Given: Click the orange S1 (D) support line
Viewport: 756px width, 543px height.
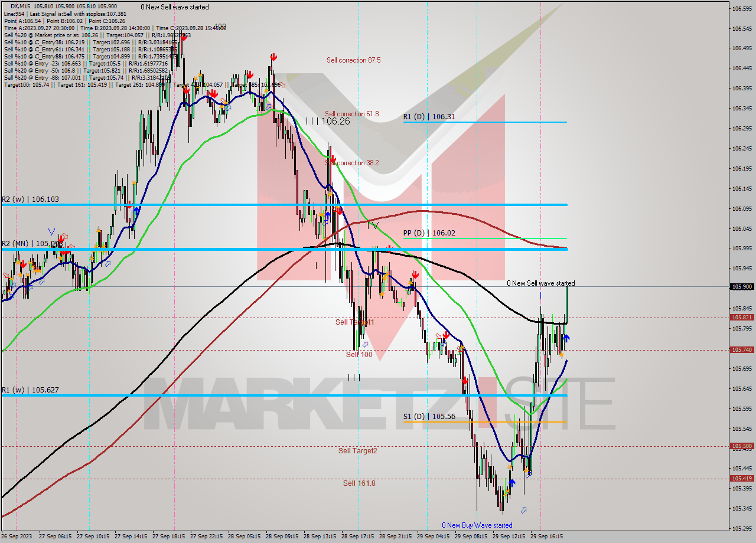Looking at the screenshot, I should (484, 422).
